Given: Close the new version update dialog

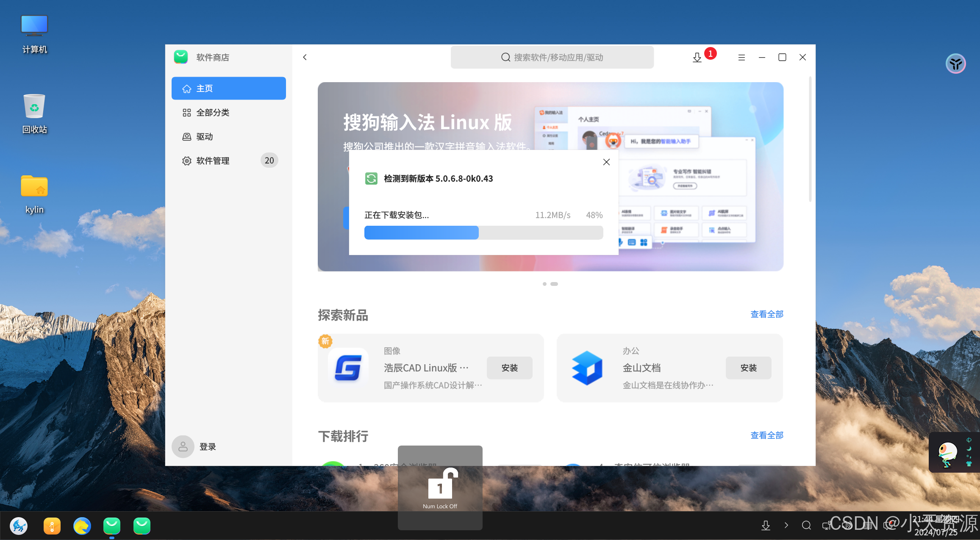Looking at the screenshot, I should click(x=606, y=162).
